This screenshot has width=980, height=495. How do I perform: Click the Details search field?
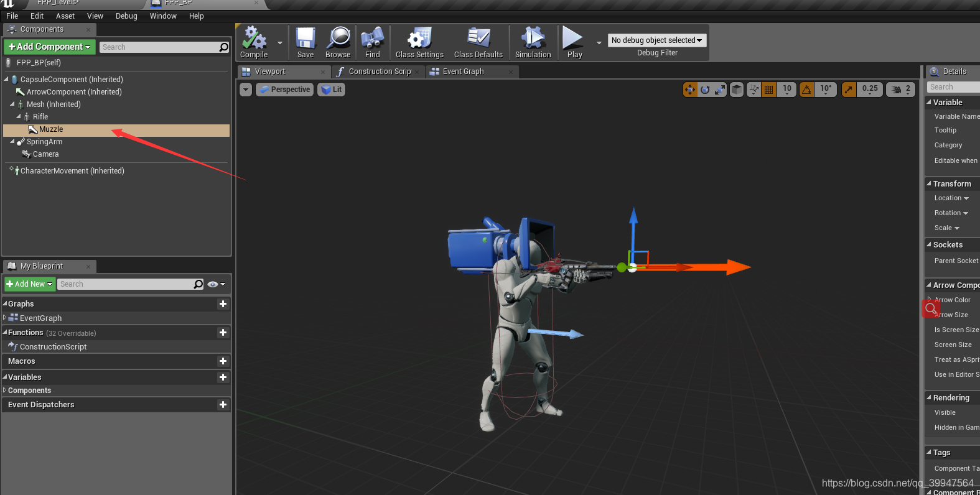[x=953, y=87]
